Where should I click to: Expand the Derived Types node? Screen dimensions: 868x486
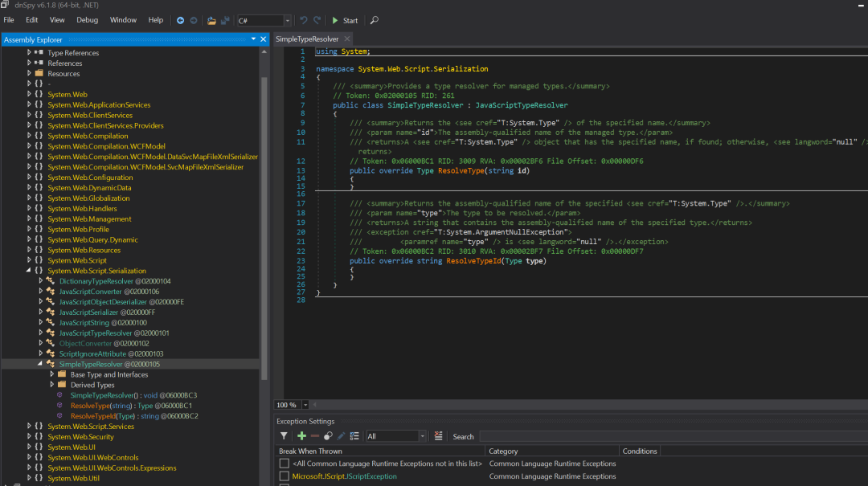tap(52, 385)
